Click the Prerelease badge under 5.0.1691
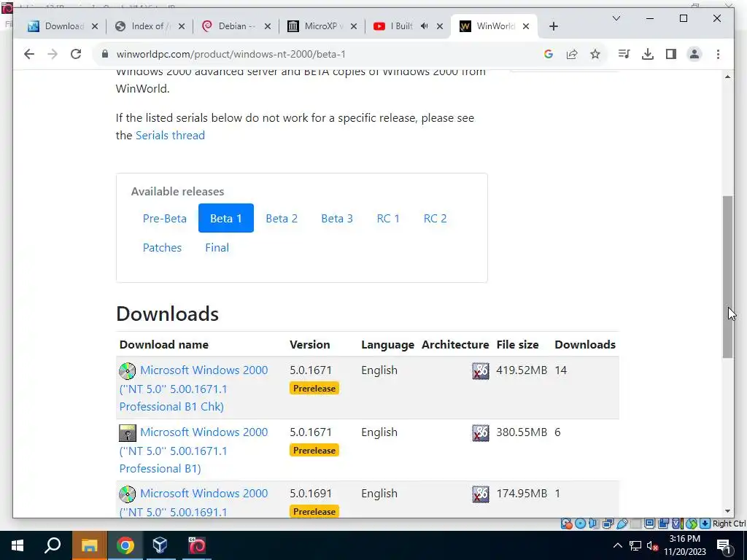747x560 pixels. [x=314, y=511]
